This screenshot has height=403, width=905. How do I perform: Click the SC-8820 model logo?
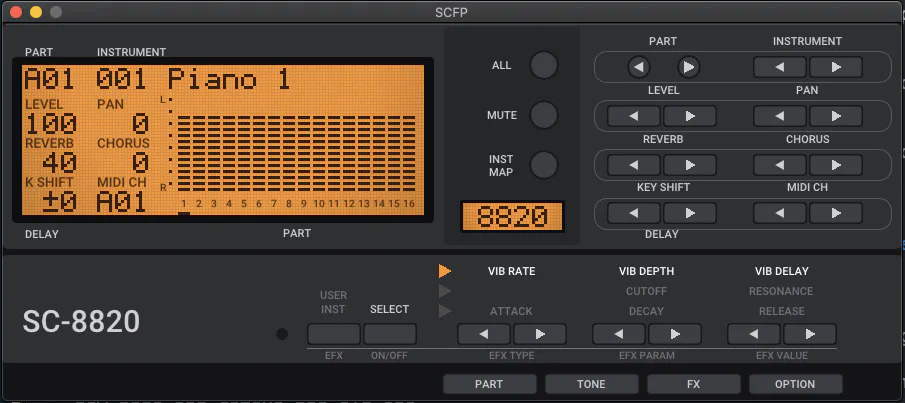click(x=81, y=322)
